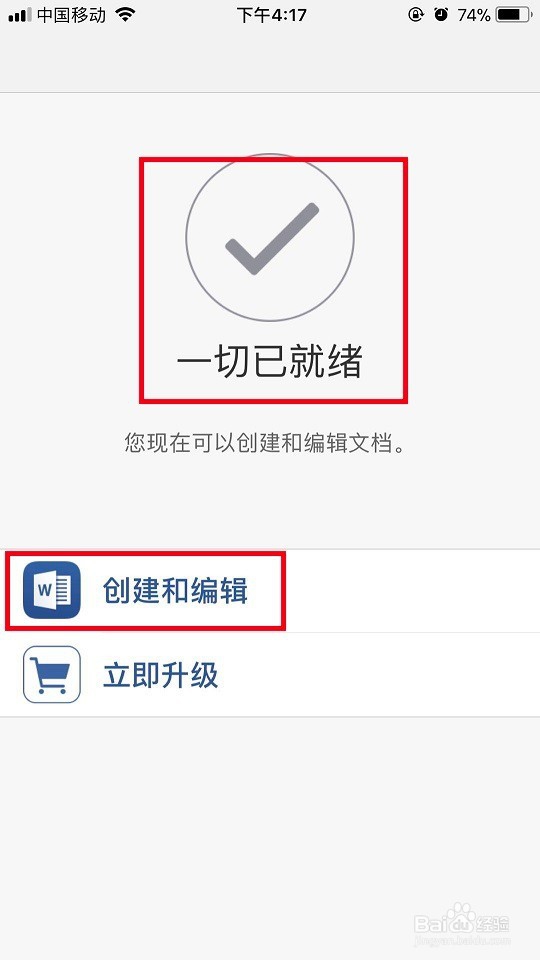Tap the blue Word app icon
This screenshot has height=960, width=540.
(52, 591)
